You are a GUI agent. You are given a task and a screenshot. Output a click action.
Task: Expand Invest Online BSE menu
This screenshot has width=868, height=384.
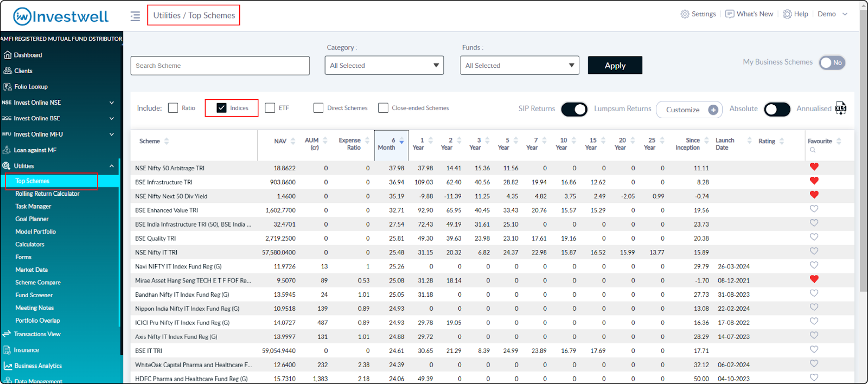click(x=60, y=118)
